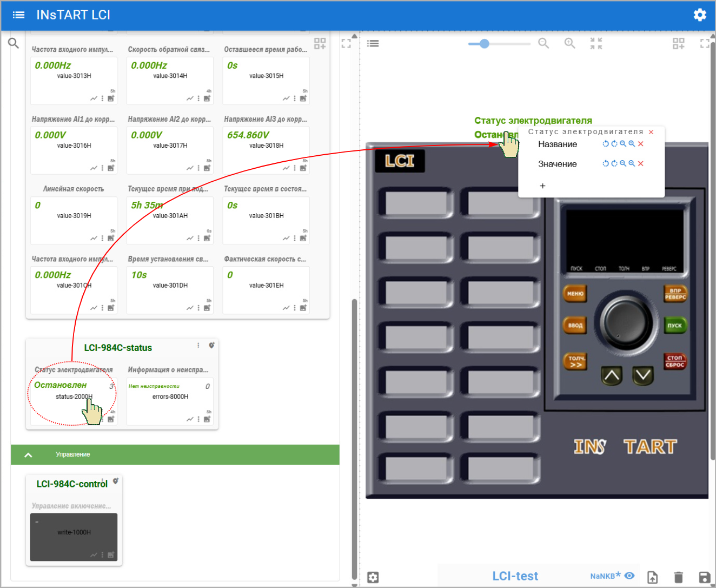Add a new element with the plus button
Viewport: 716px width, 588px height.
click(542, 186)
